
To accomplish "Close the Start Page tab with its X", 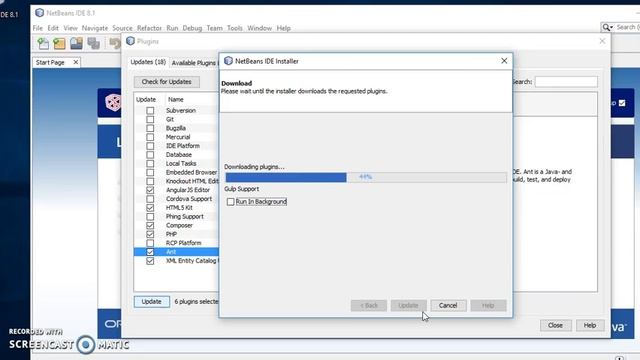I will click(x=76, y=62).
